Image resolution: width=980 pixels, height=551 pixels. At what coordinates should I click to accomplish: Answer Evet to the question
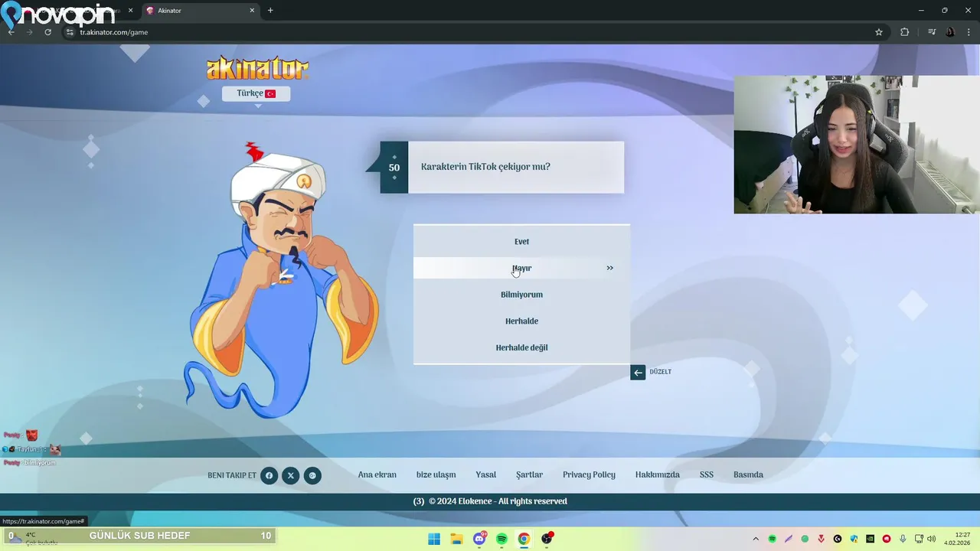click(521, 242)
